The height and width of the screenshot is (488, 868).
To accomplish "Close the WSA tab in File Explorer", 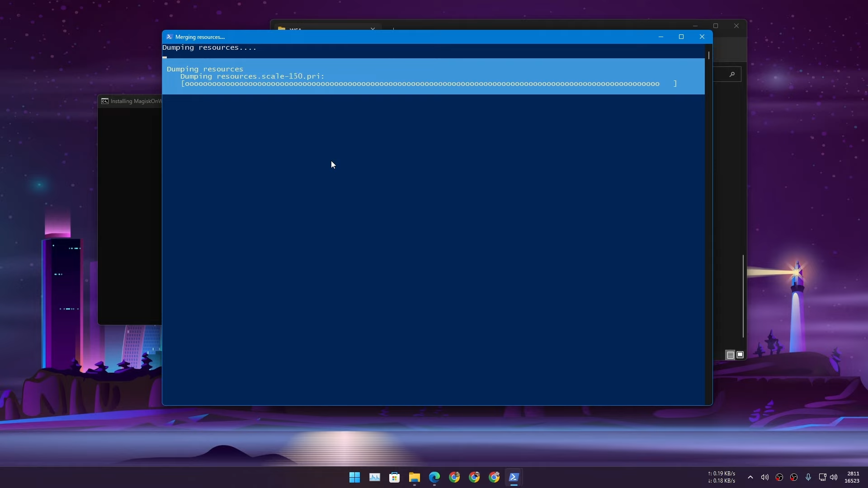I will pyautogui.click(x=373, y=28).
